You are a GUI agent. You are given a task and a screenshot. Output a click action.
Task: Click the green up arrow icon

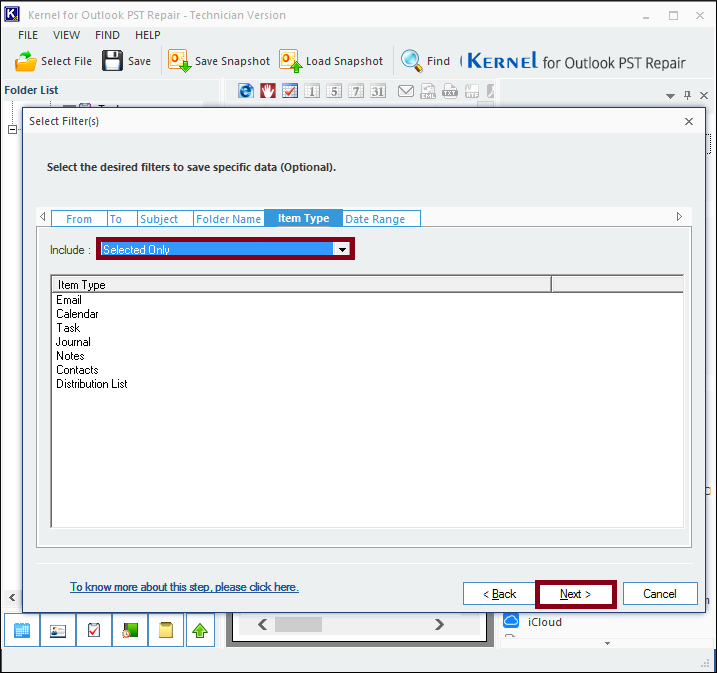click(200, 630)
